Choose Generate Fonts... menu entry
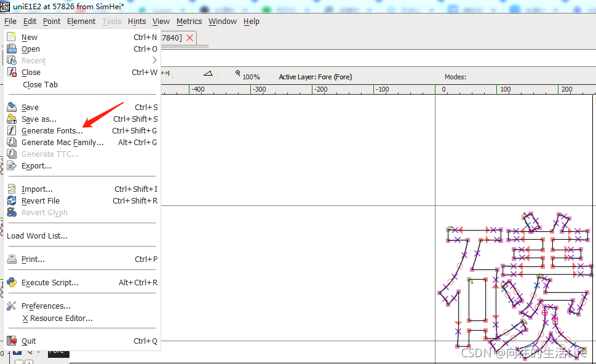Image resolution: width=596 pixels, height=364 pixels. pos(82,131)
